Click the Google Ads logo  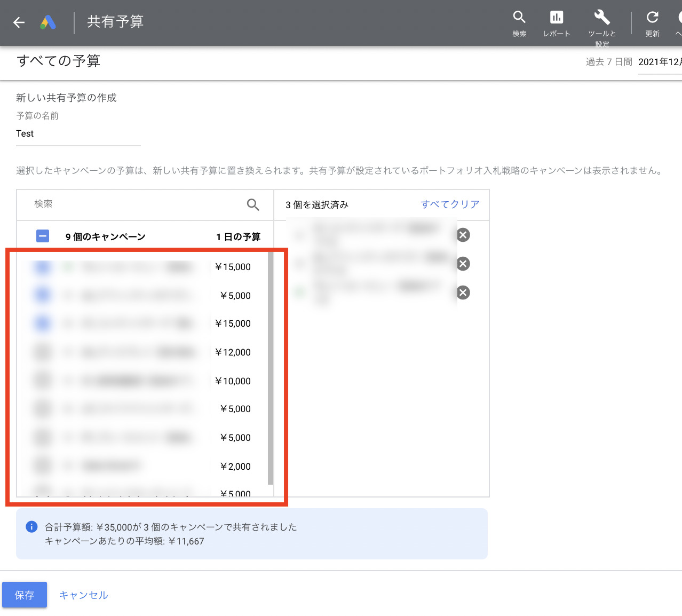click(47, 22)
